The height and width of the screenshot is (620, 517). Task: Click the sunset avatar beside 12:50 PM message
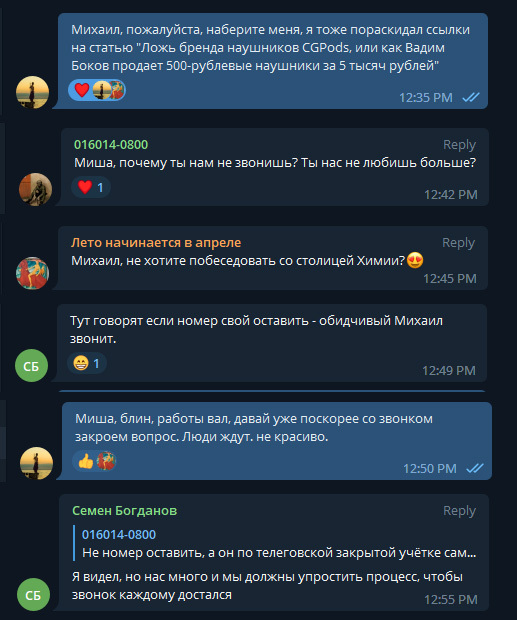tap(36, 463)
